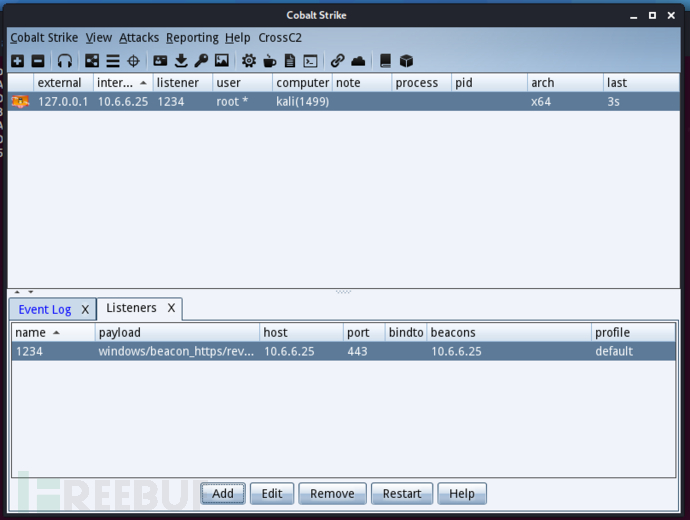This screenshot has height=520, width=690.
Task: Open the key Credentials icon
Action: 201,61
